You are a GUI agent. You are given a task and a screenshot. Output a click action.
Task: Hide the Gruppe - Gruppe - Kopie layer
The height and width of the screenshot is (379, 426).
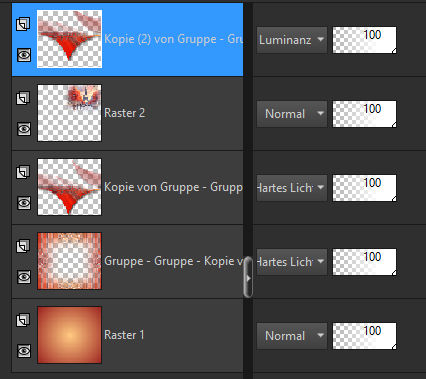pos(24,277)
